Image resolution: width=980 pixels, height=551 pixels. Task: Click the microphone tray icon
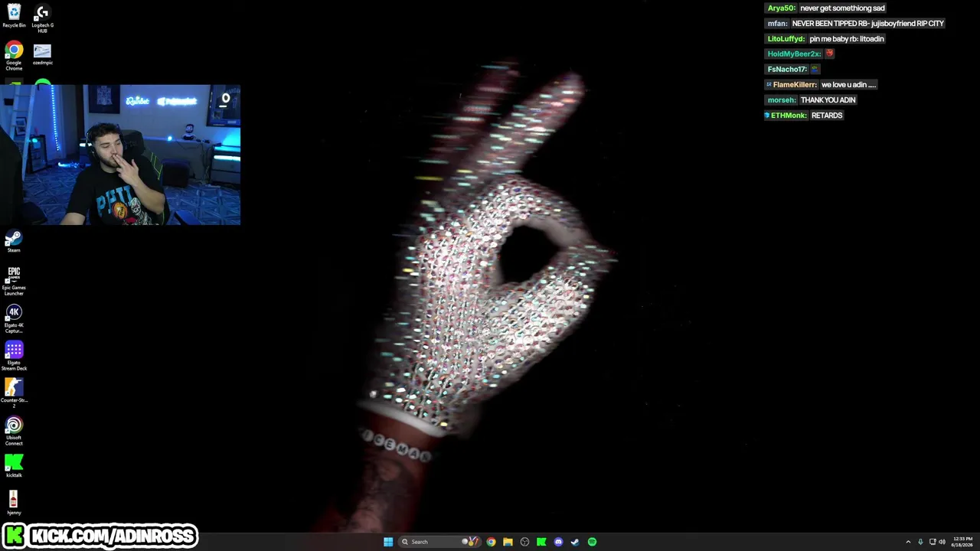(x=920, y=542)
